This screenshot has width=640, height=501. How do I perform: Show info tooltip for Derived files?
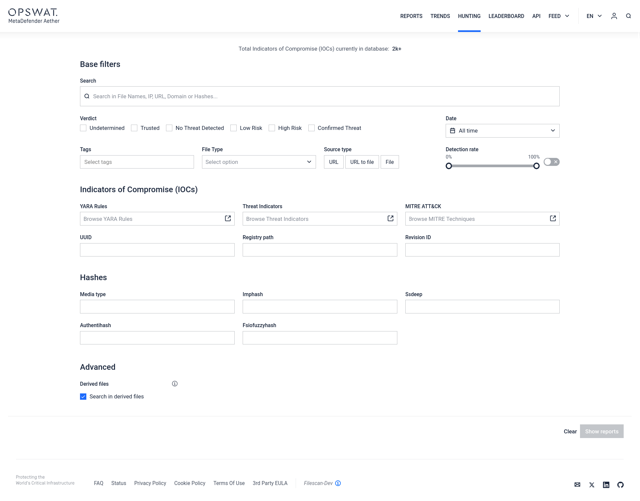[x=175, y=384]
